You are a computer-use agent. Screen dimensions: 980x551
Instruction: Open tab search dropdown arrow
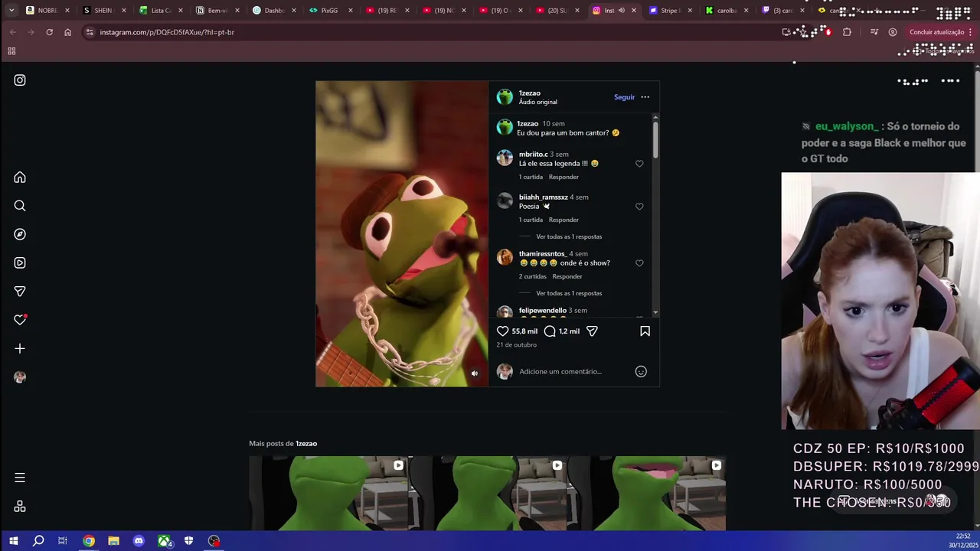11,11
